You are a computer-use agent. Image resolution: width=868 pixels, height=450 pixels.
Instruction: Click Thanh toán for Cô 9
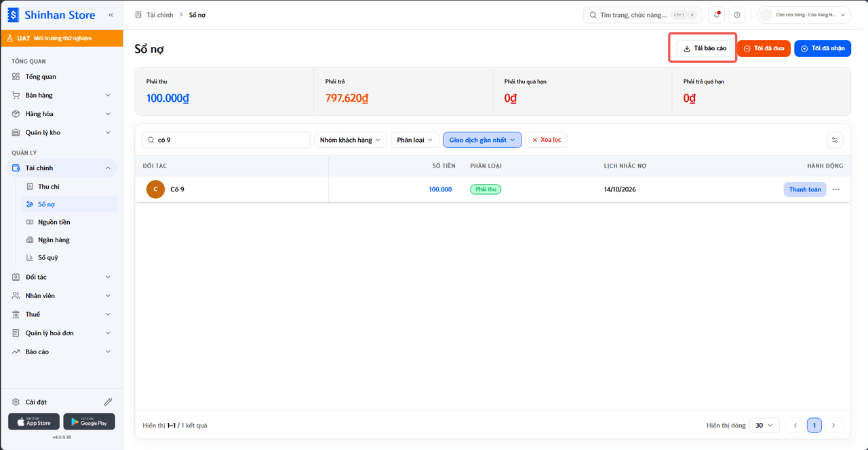point(805,189)
